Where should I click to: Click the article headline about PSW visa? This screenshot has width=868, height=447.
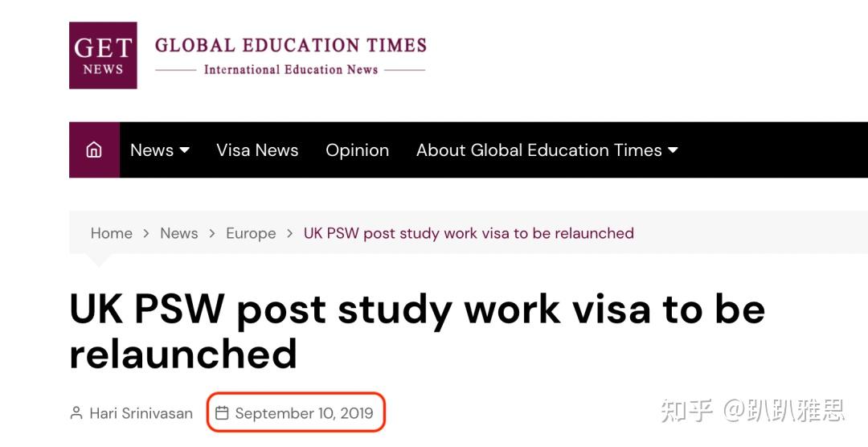point(416,331)
